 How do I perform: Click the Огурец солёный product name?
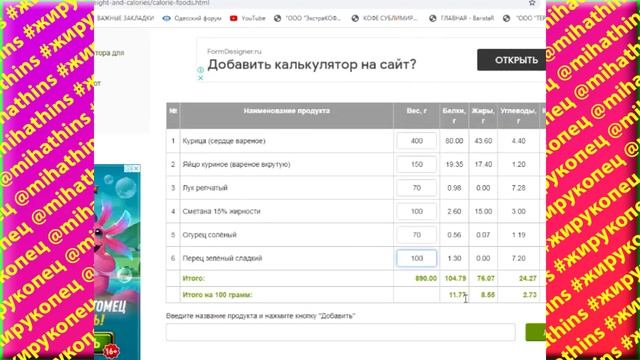[209, 235]
